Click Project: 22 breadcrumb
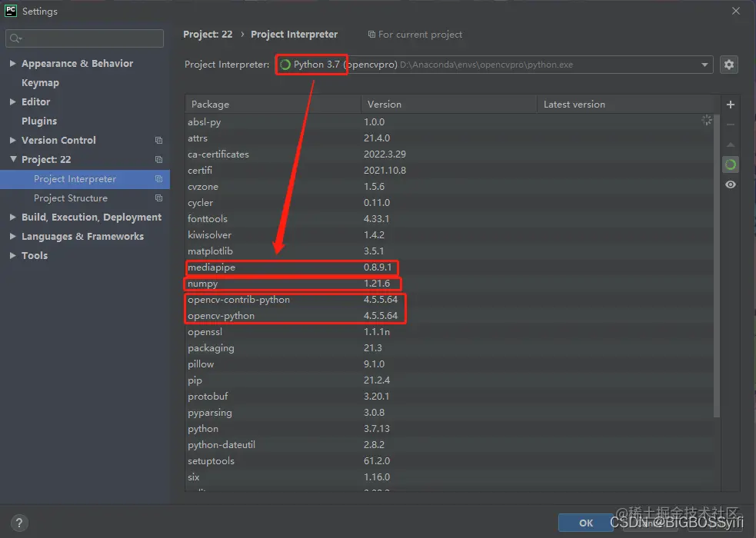This screenshot has height=538, width=756. [208, 34]
